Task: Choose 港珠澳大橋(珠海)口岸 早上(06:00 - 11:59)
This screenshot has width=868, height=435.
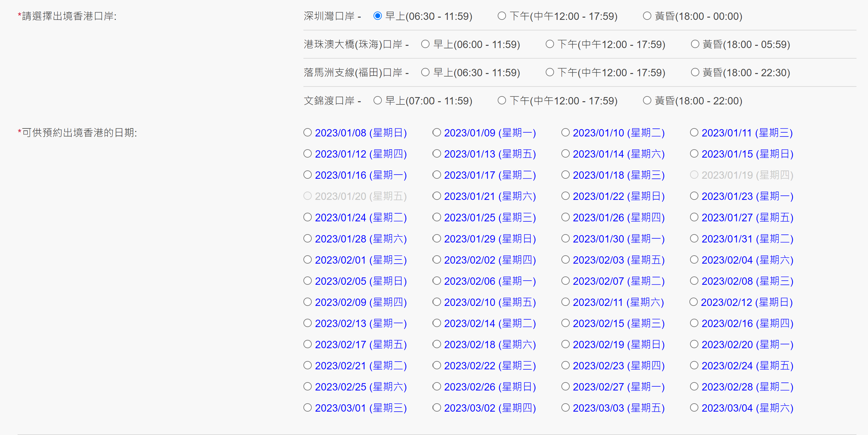Action: [425, 44]
